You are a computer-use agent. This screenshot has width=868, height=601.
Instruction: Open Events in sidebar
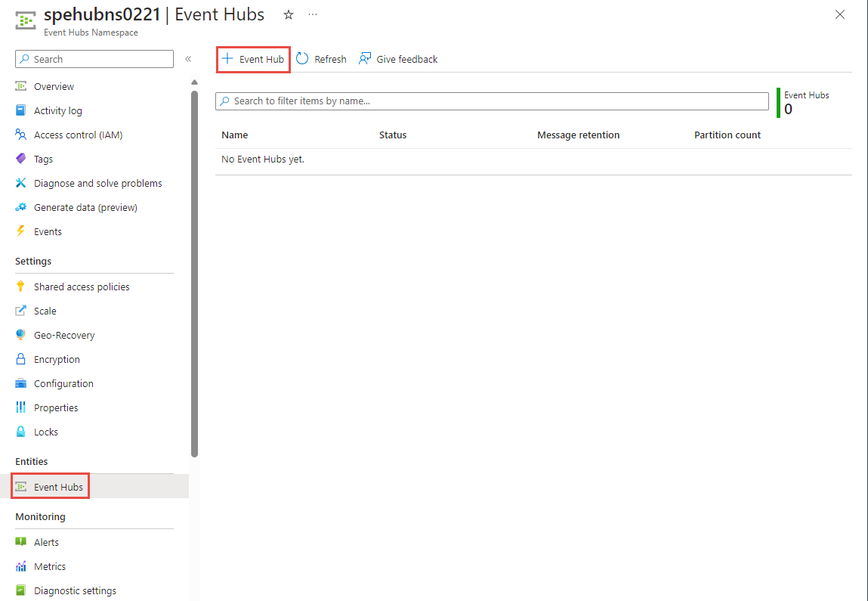(x=48, y=231)
